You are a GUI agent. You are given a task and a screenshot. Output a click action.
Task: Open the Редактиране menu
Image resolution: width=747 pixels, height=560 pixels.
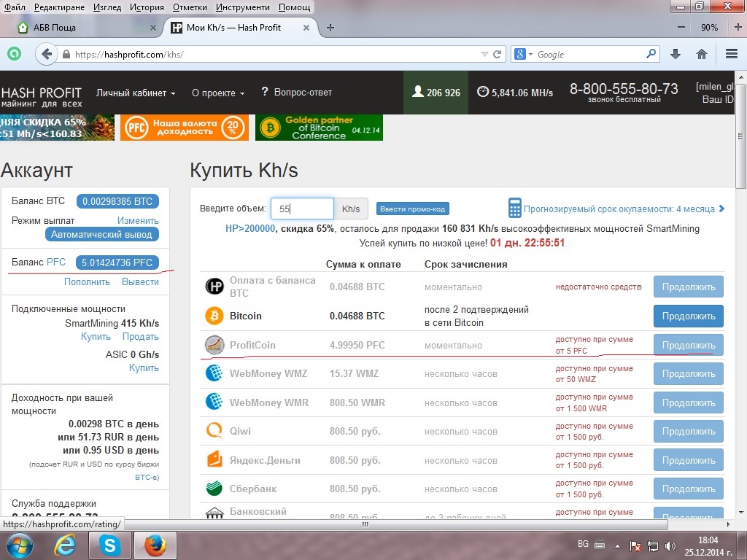[x=60, y=7]
